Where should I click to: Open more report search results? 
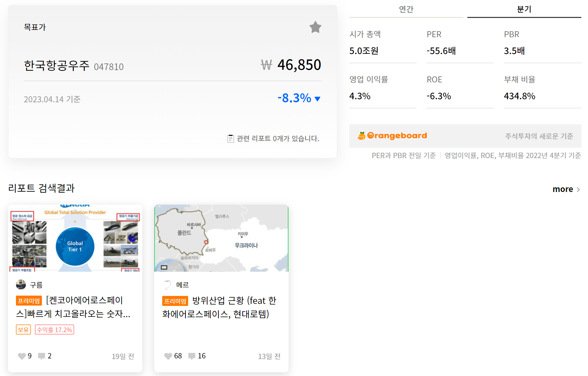click(x=566, y=189)
